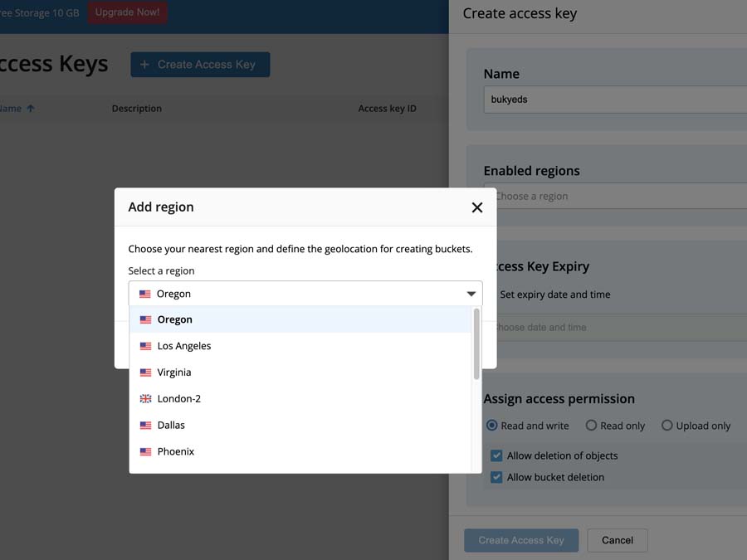747x560 pixels.
Task: Uncheck Allow deletion of objects
Action: coord(496,455)
